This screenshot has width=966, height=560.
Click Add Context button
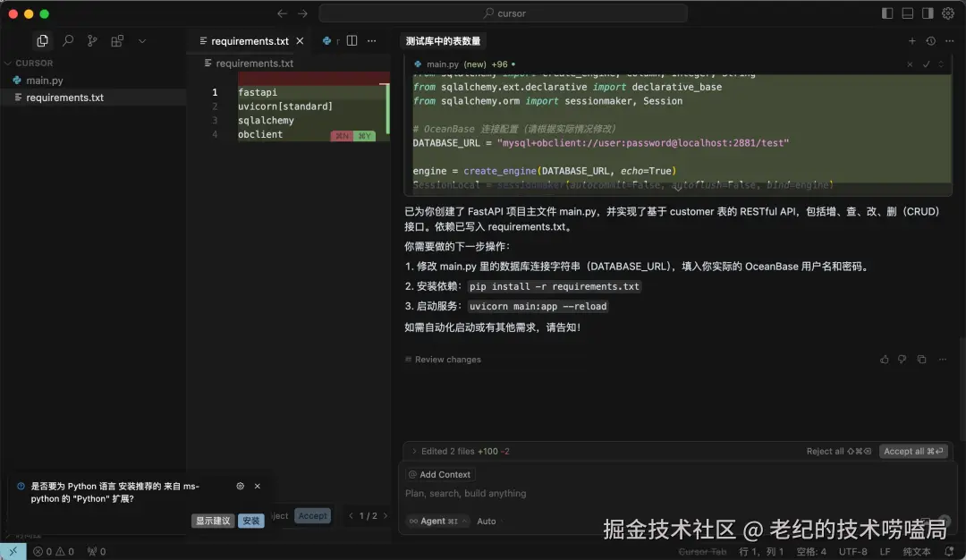(x=440, y=474)
